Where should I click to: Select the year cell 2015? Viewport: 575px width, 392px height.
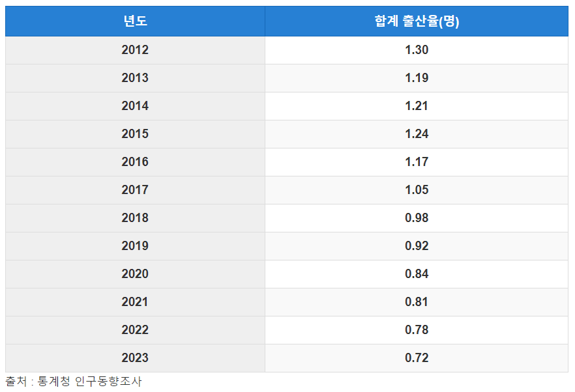[x=135, y=134]
